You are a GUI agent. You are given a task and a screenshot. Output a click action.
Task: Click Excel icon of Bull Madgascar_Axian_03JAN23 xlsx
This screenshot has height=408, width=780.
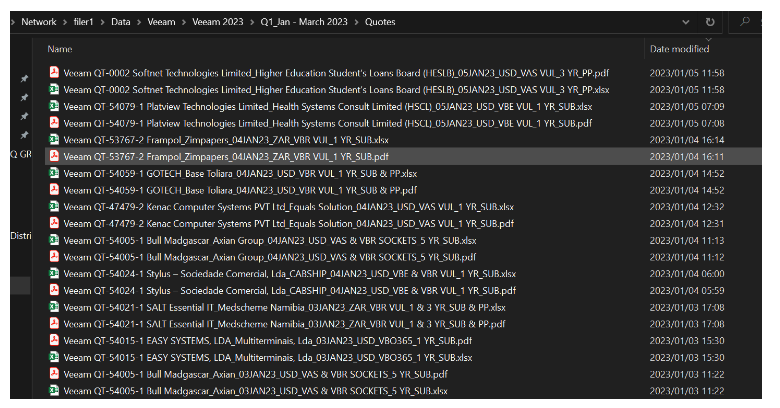click(54, 391)
